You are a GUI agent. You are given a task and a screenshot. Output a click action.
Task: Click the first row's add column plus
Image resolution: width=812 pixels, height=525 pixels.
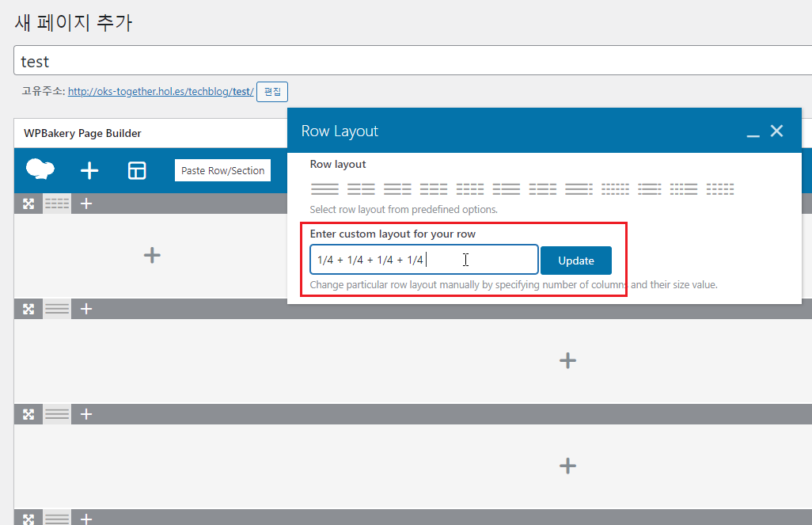pyautogui.click(x=86, y=204)
